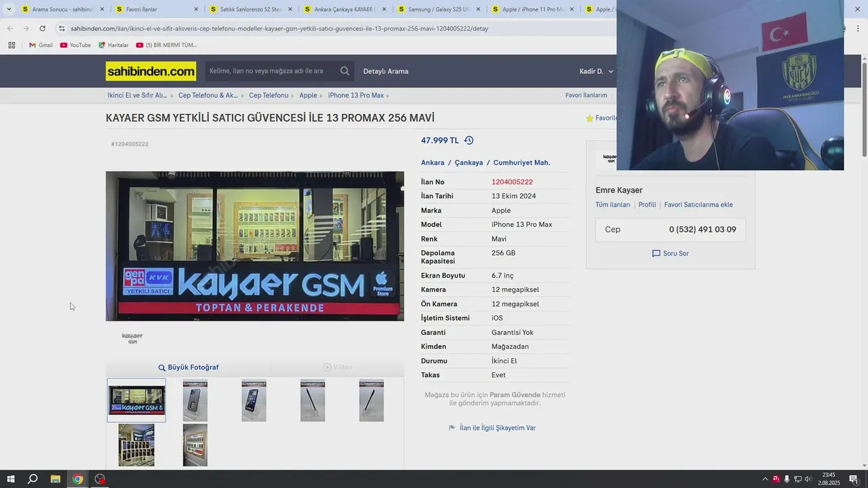Click the browser back arrow

click(9, 28)
